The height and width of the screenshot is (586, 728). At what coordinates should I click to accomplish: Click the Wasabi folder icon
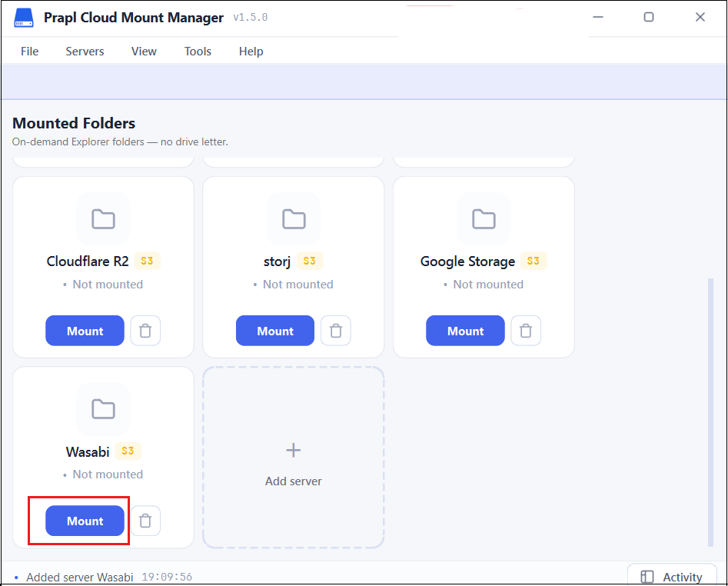(x=103, y=409)
